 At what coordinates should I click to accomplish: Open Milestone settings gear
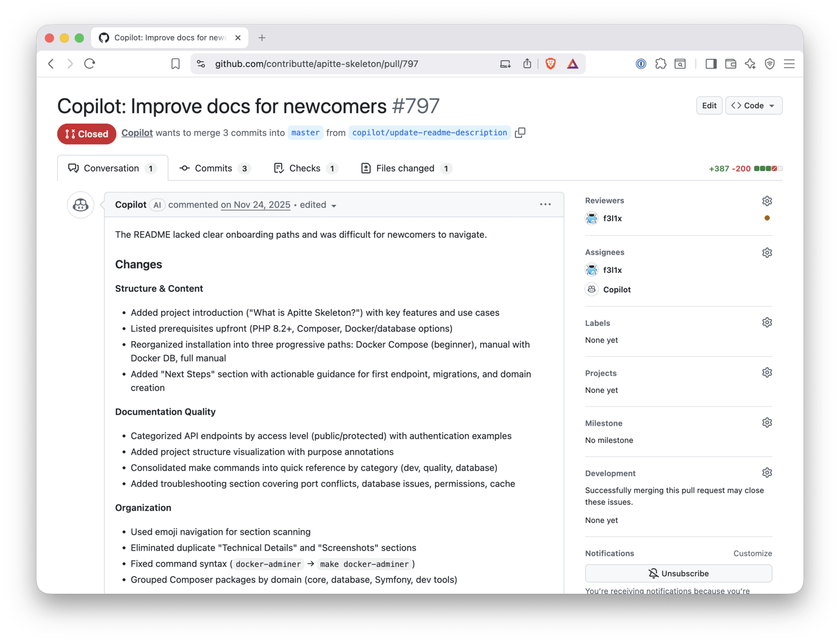point(767,423)
